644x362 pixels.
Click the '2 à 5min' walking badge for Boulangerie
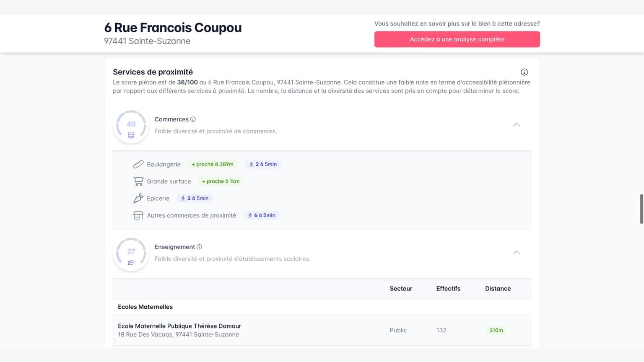[262, 164]
